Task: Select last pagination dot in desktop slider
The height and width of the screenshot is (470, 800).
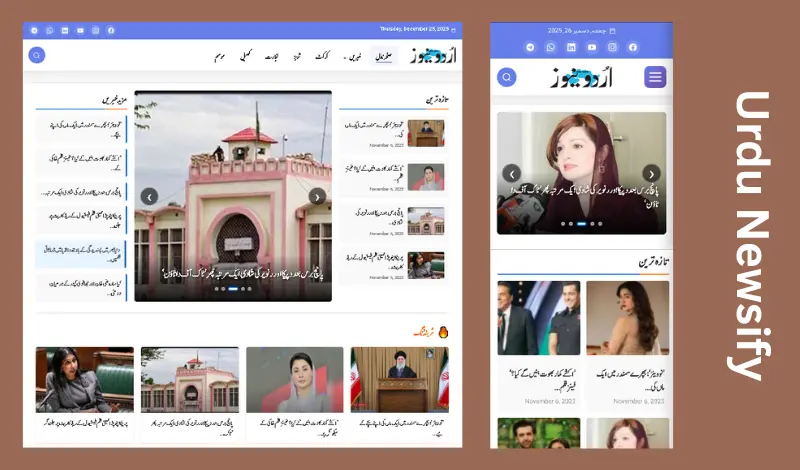Action: point(249,289)
